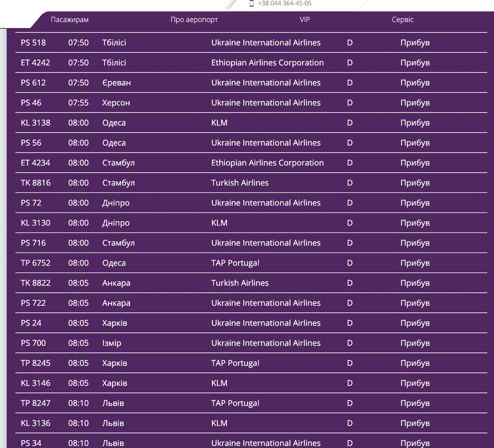Select flight number KL 3136

click(36, 424)
